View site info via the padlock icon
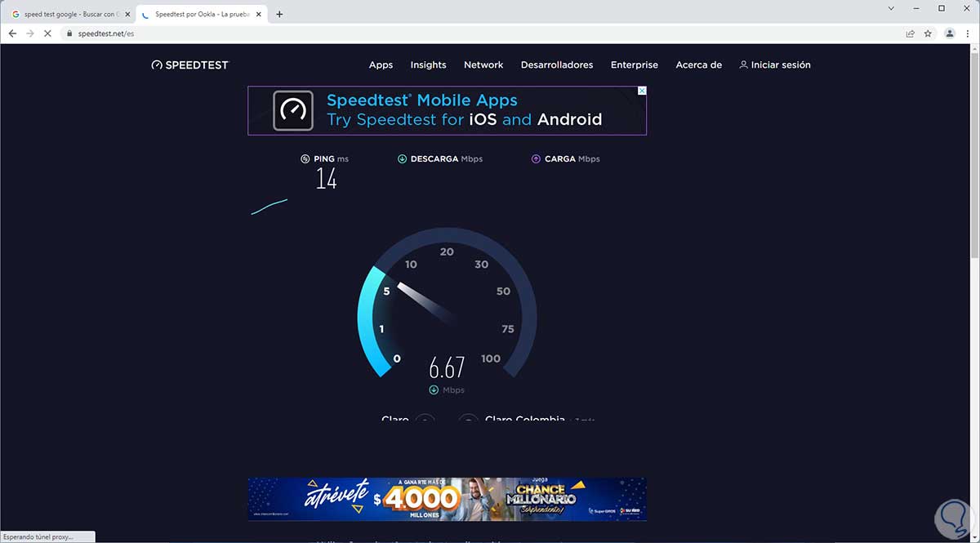 (x=69, y=33)
